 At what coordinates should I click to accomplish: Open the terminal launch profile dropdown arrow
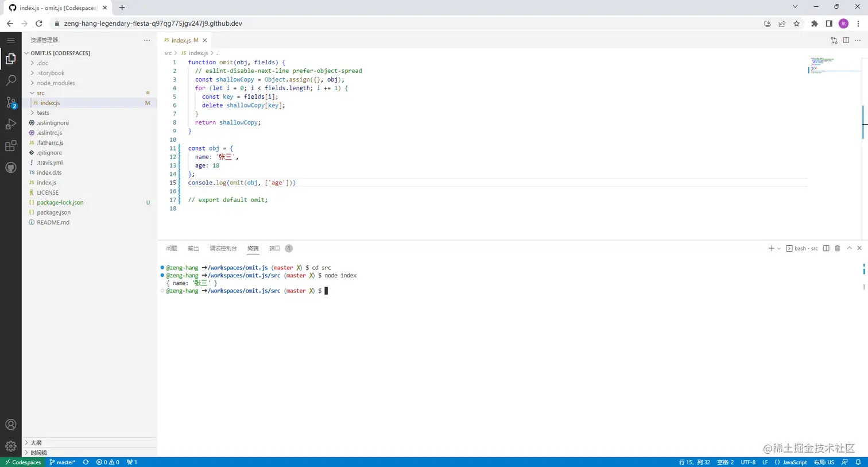point(778,249)
